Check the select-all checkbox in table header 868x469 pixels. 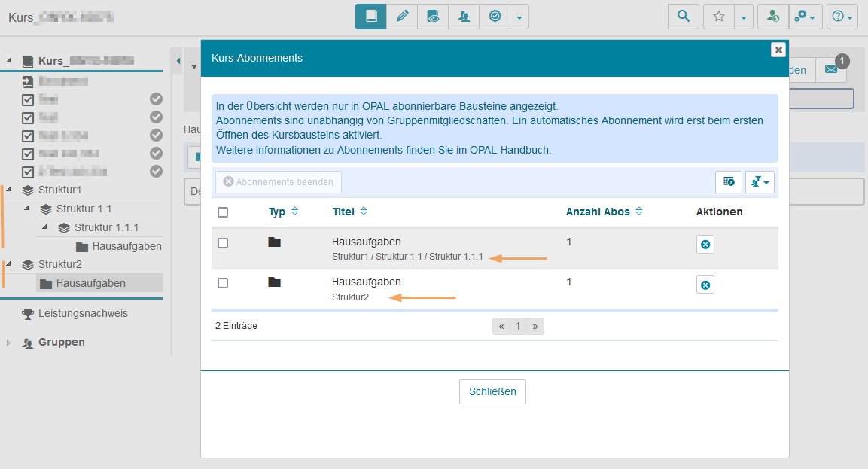(x=223, y=212)
